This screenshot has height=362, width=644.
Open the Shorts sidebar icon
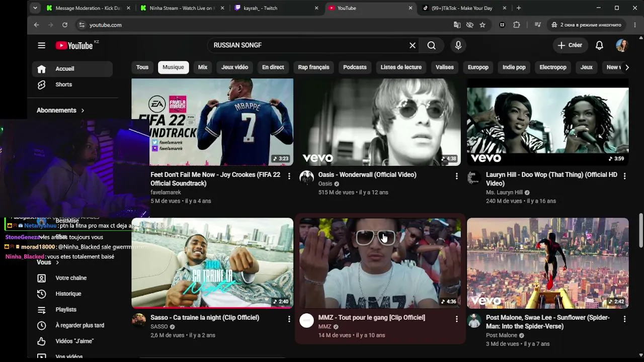pyautogui.click(x=41, y=84)
